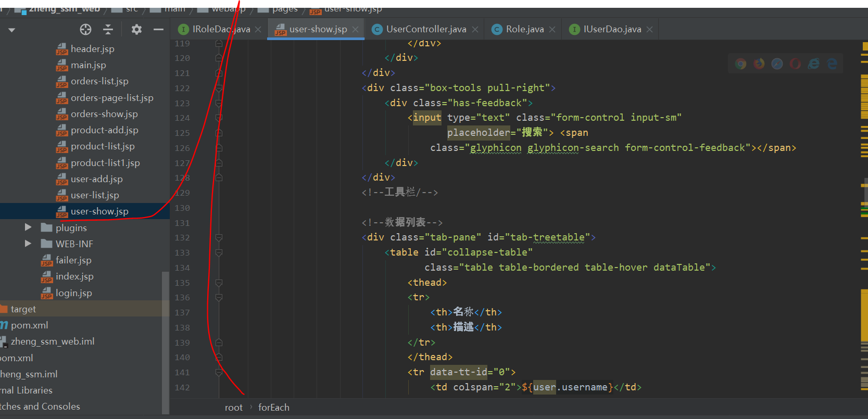Viewport: 868px width, 419px height.
Task: Open page preview in Opera browser
Action: tap(795, 64)
